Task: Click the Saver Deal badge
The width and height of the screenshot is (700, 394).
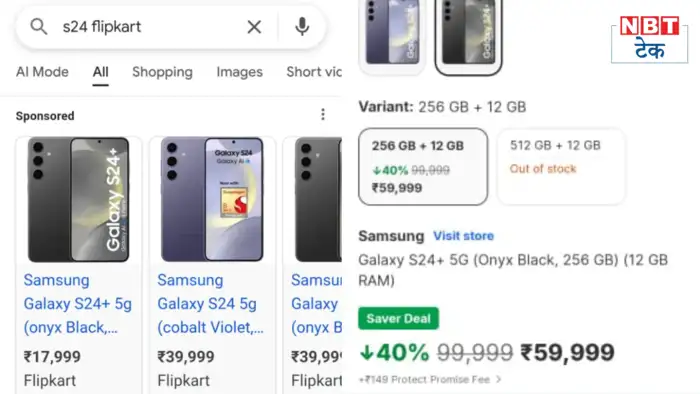Action: click(398, 318)
